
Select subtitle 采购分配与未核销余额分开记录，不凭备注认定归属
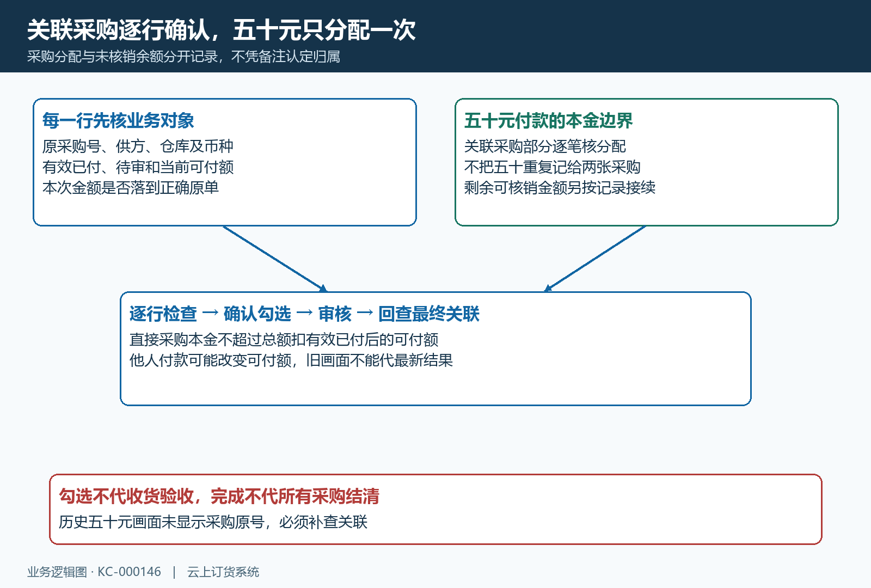click(x=183, y=57)
